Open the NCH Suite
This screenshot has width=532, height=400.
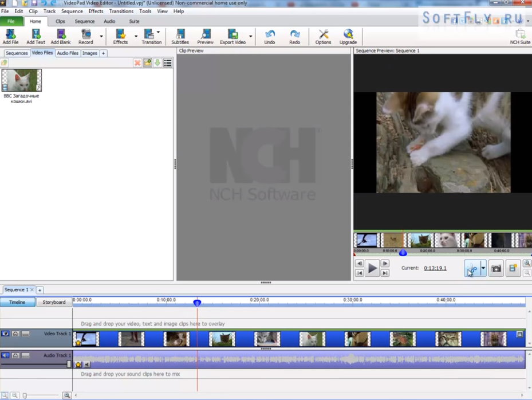point(520,37)
